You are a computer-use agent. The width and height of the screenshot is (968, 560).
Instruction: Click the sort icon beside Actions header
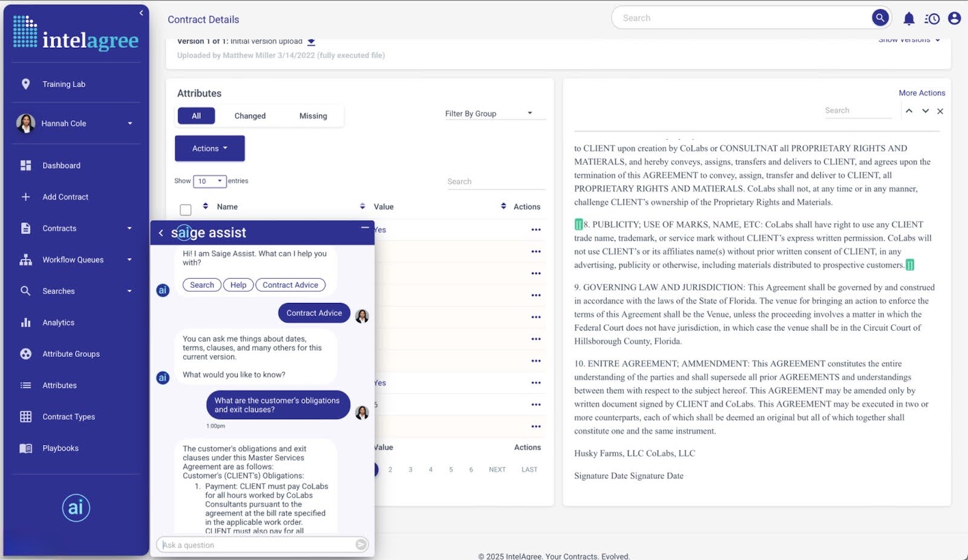pyautogui.click(x=503, y=206)
